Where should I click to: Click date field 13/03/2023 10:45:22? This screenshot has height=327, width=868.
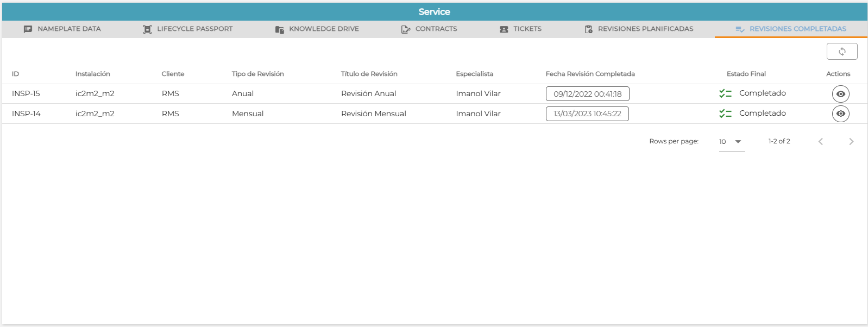(x=587, y=114)
